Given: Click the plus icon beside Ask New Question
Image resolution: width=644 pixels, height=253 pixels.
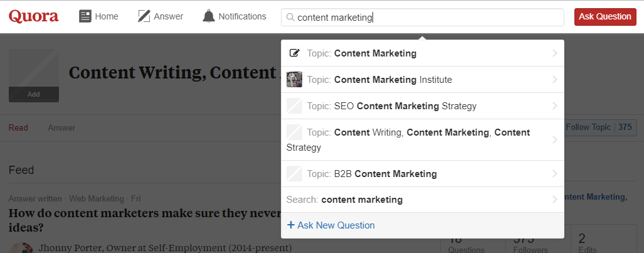Looking at the screenshot, I should pos(290,225).
